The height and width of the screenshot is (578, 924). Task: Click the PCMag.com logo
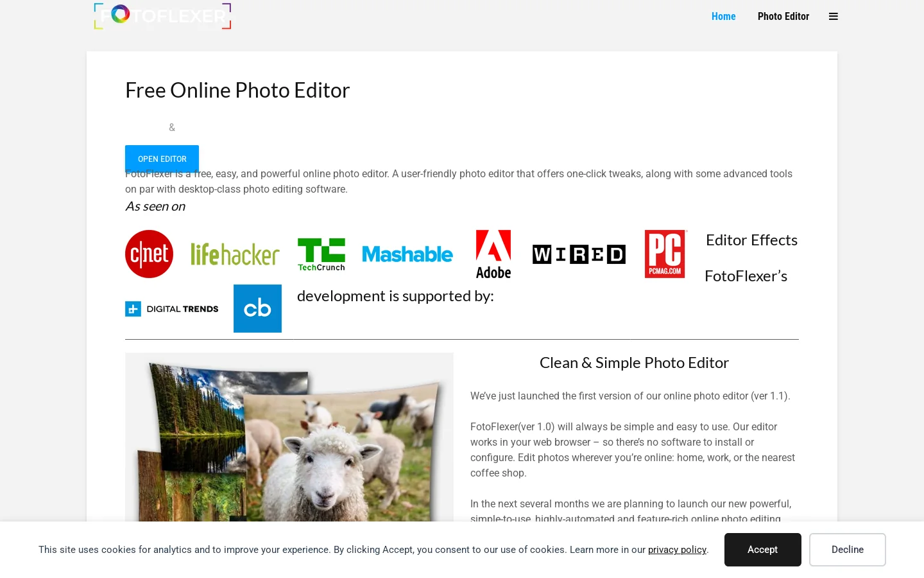coord(665,254)
